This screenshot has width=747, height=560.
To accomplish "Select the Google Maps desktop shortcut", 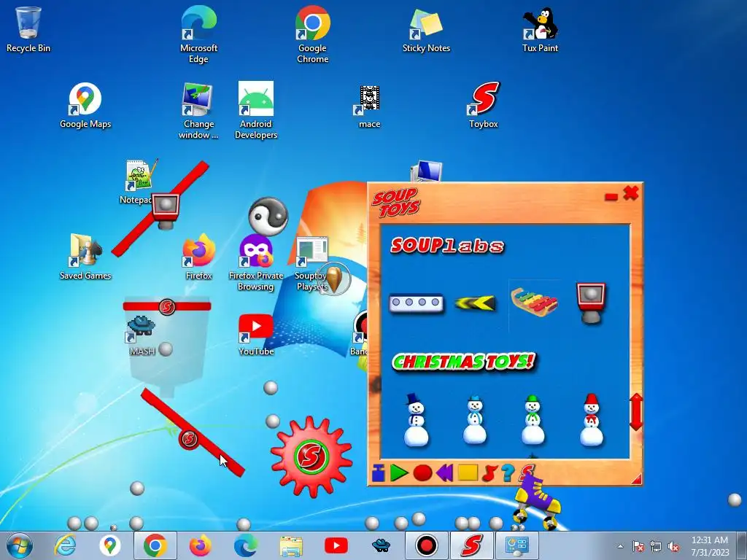I will tap(85, 105).
